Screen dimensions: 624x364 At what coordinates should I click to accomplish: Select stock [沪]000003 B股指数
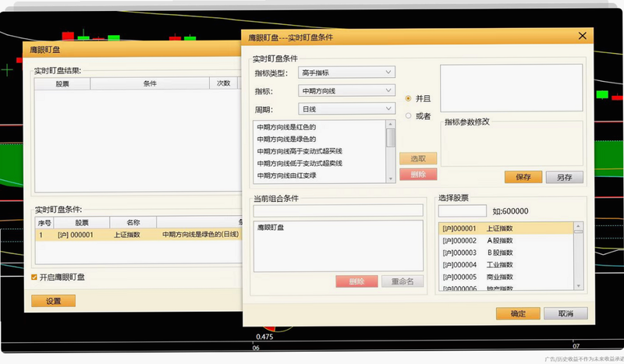point(505,253)
